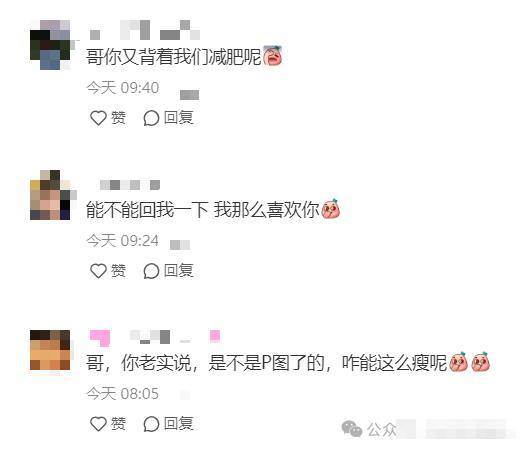524x451 pixels.
Task: Select the comment 能不能回我一下 我那么喜欢你
Action: pos(203,209)
